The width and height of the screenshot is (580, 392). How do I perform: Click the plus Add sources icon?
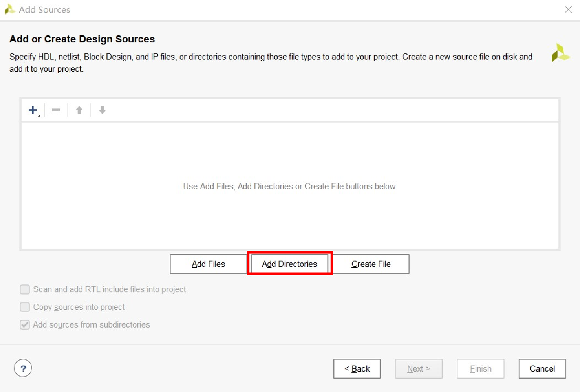[x=33, y=110]
